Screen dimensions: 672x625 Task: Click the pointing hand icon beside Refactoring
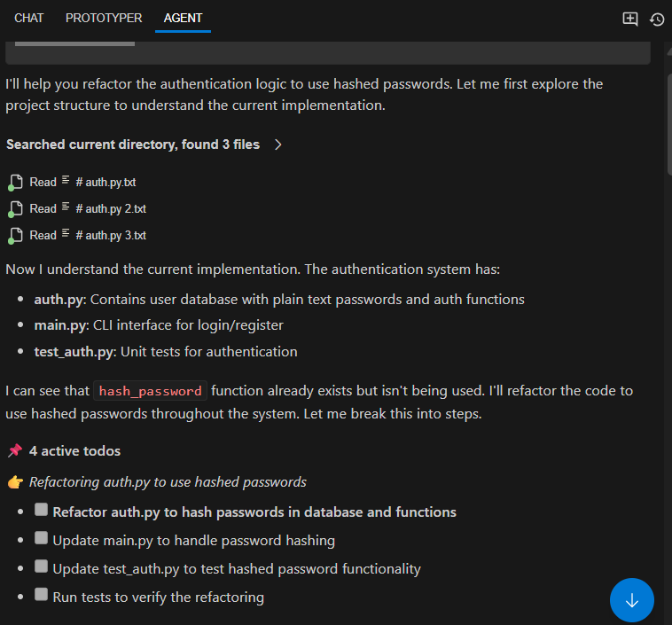click(x=14, y=482)
